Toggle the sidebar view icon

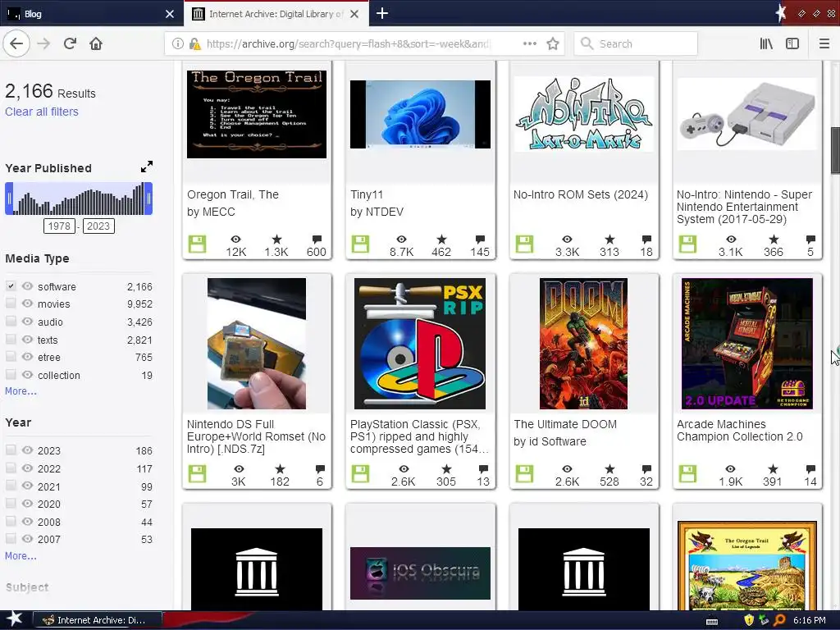(792, 43)
